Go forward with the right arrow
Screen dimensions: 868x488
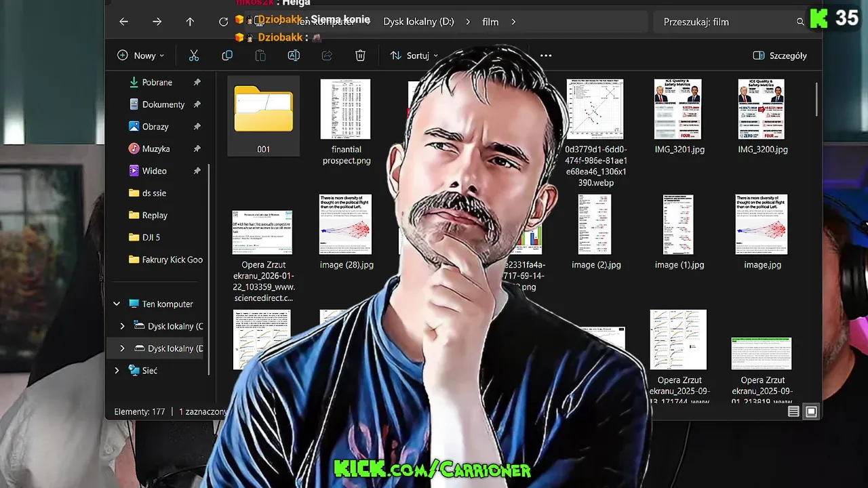pyautogui.click(x=157, y=22)
